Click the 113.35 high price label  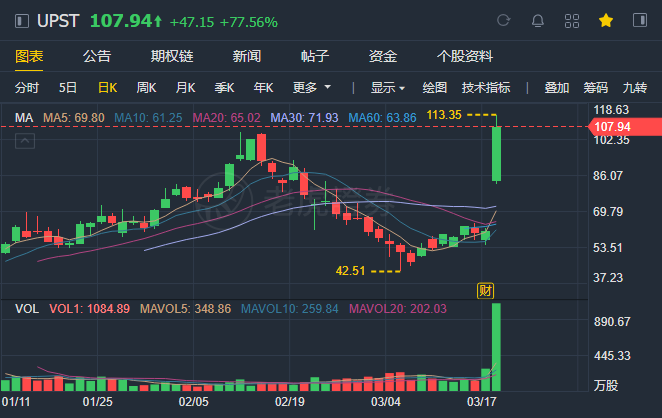point(444,115)
